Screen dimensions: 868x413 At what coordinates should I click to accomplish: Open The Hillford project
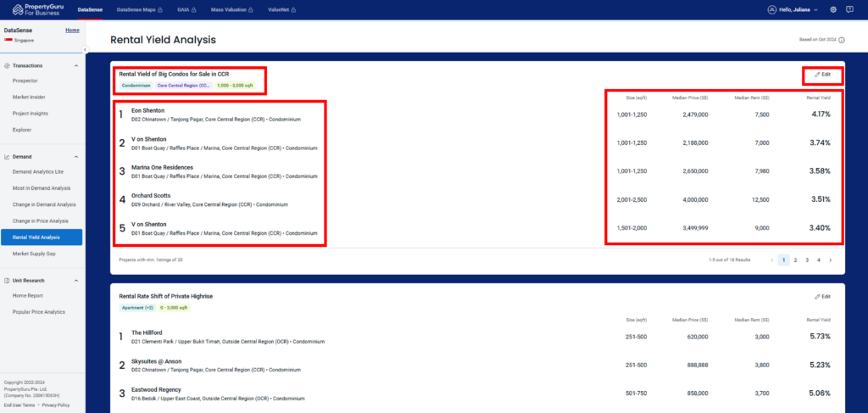click(147, 332)
